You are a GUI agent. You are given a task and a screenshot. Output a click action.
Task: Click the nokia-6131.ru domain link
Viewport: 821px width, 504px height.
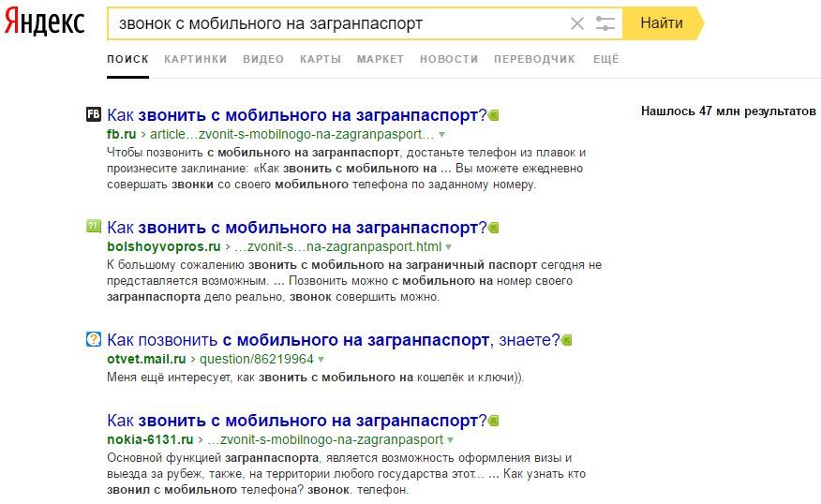click(x=150, y=439)
